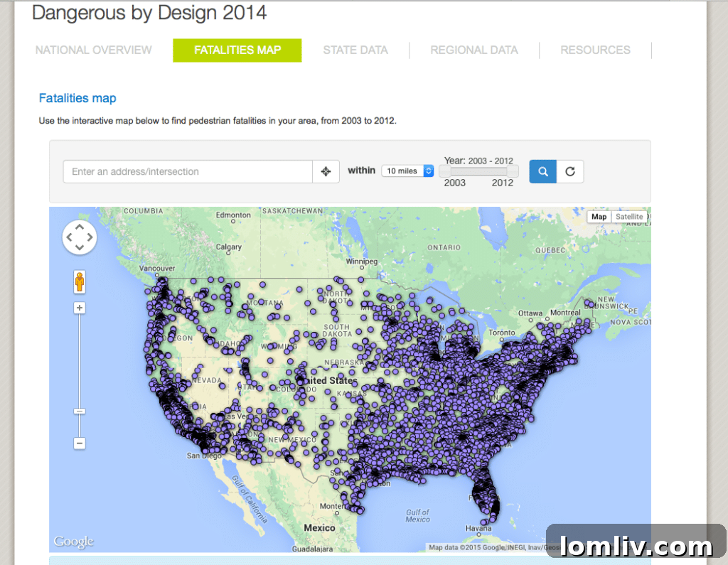728x565 pixels.
Task: Switch to Satellite view
Action: (x=628, y=216)
